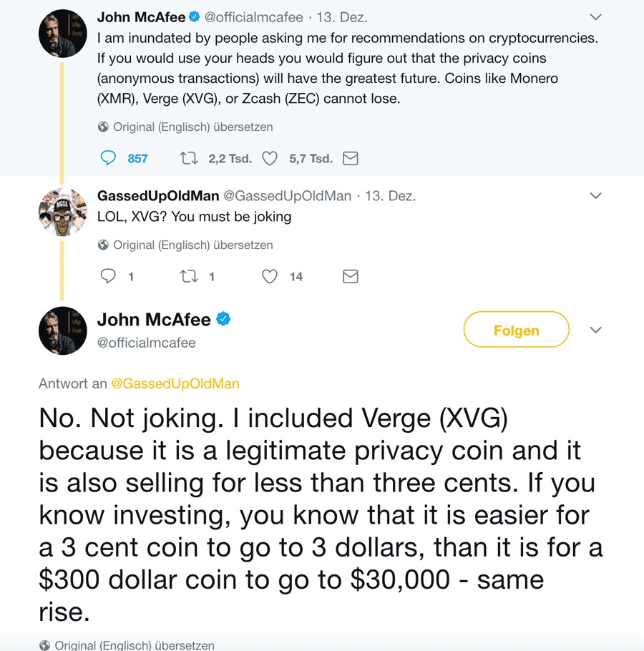Retweet GassedUpOldMan's XVG tweet

coord(190,276)
